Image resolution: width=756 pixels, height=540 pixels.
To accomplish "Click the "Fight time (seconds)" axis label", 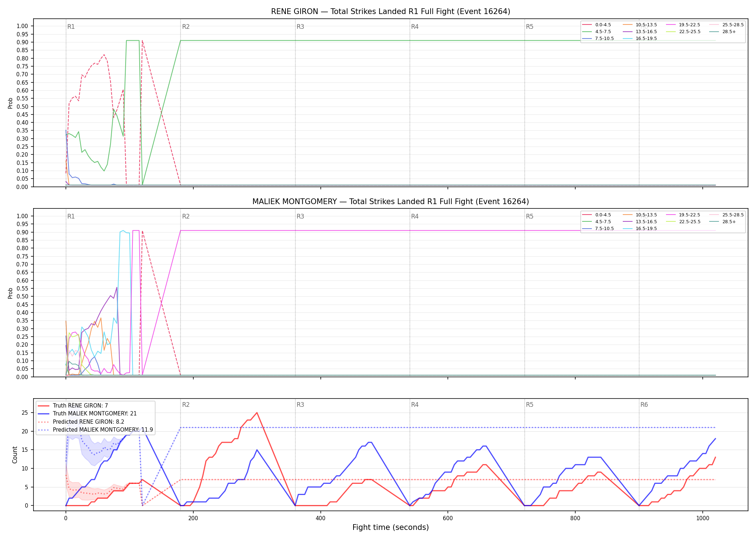I will tap(391, 527).
